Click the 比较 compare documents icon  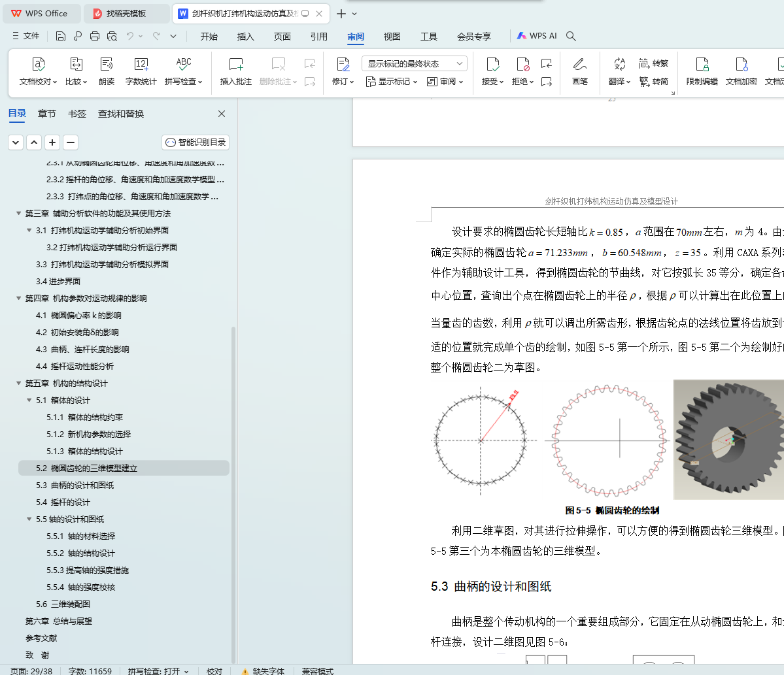tap(76, 65)
